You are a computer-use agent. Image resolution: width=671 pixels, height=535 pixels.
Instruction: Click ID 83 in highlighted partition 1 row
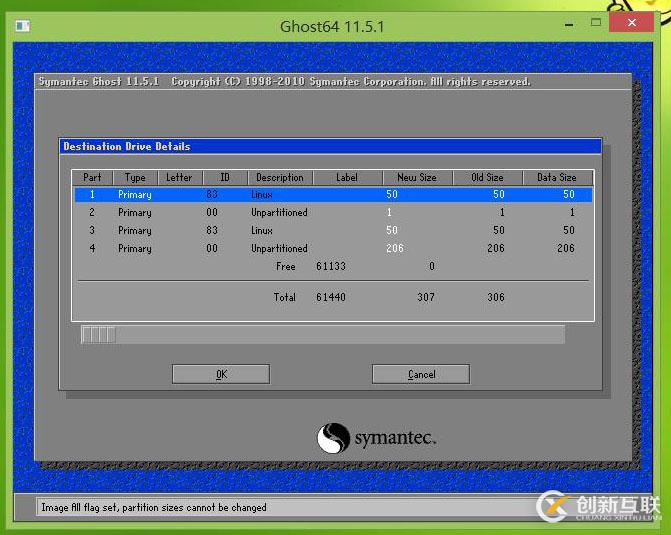click(x=212, y=194)
